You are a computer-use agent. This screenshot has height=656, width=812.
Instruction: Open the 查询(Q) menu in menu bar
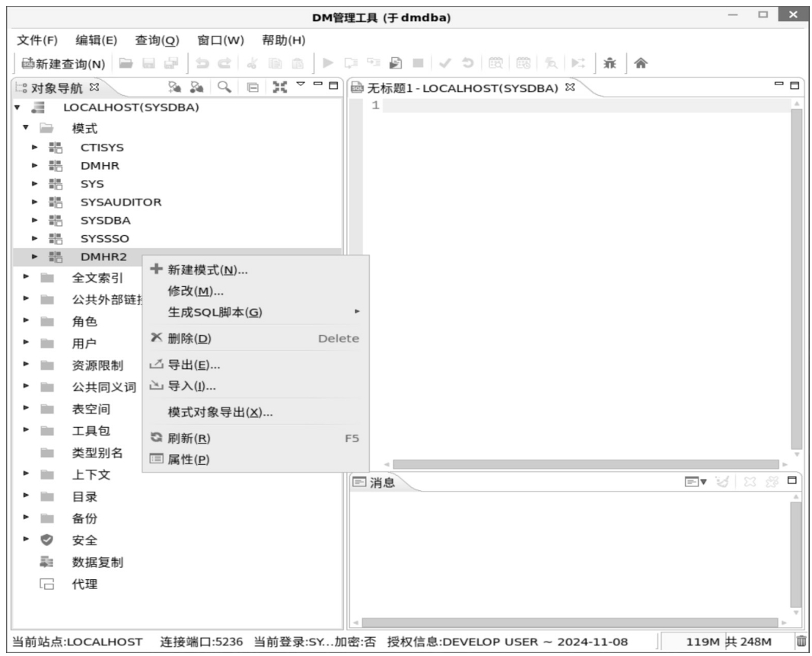(157, 40)
